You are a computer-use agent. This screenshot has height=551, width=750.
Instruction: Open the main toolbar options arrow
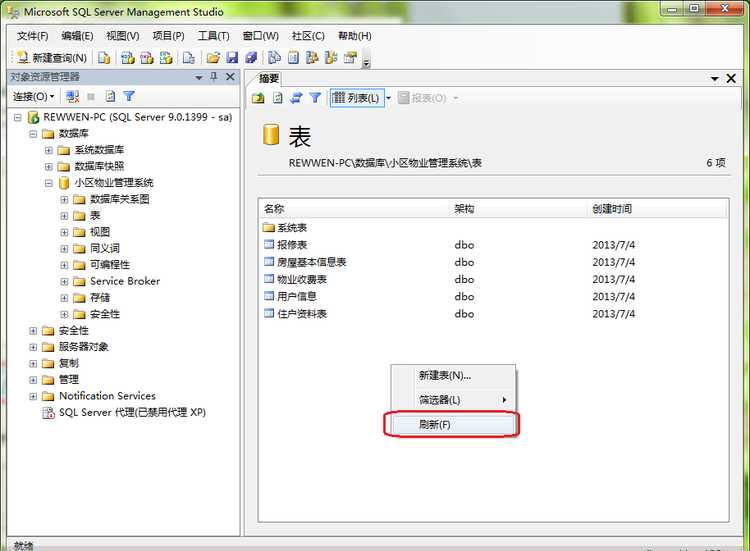click(x=366, y=62)
